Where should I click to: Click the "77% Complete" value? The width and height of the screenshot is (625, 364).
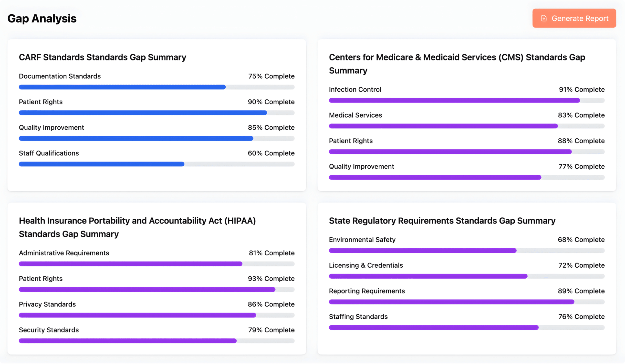click(x=582, y=167)
